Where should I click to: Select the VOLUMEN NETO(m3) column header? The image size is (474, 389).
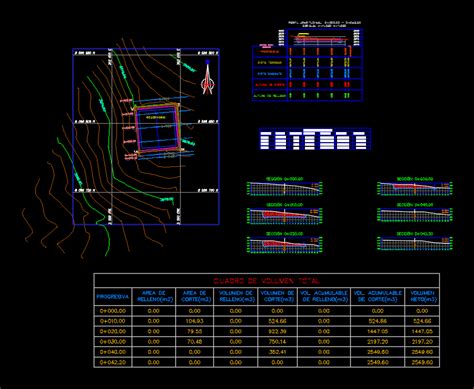point(422,296)
